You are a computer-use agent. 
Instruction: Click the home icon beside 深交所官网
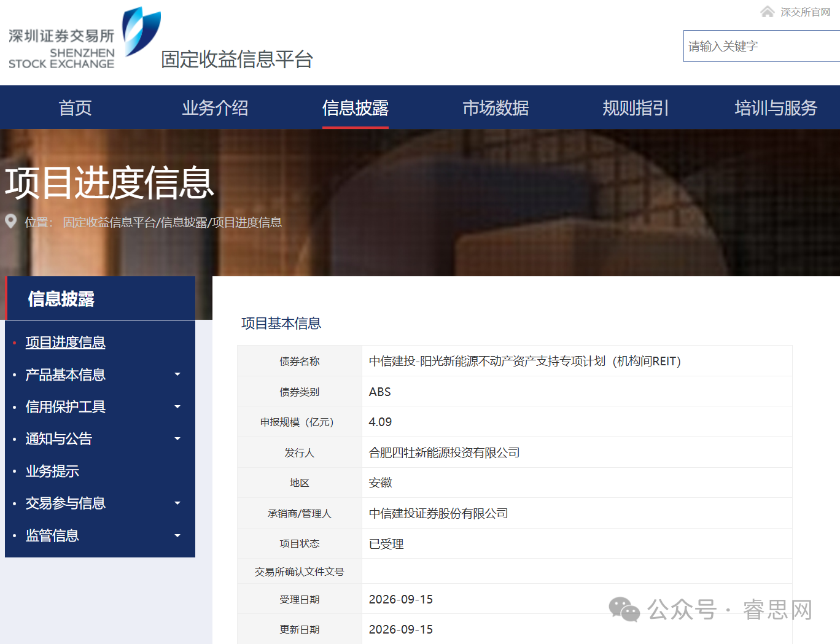coord(767,12)
